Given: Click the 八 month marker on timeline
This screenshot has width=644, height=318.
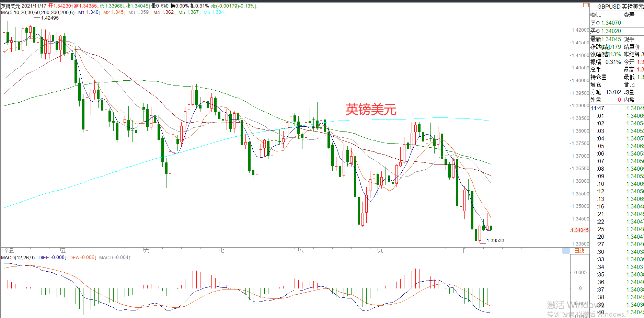Looking at the screenshot, I should [301, 250].
